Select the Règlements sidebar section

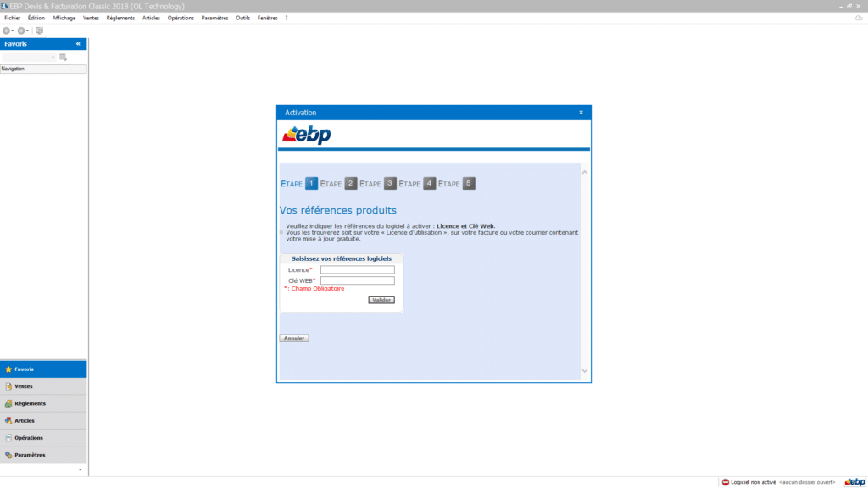[x=43, y=403]
